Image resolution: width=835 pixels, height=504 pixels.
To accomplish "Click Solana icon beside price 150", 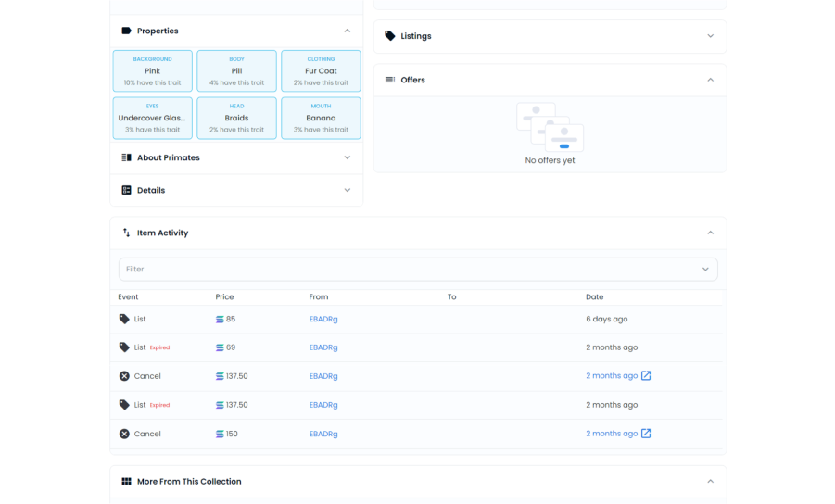I will point(220,435).
